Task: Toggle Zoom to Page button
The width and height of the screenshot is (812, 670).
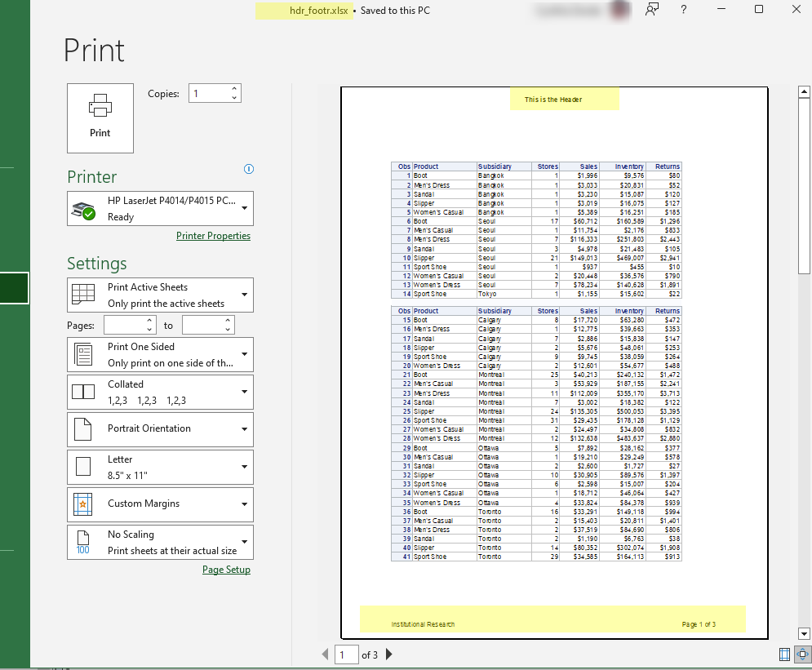Action: point(802,654)
